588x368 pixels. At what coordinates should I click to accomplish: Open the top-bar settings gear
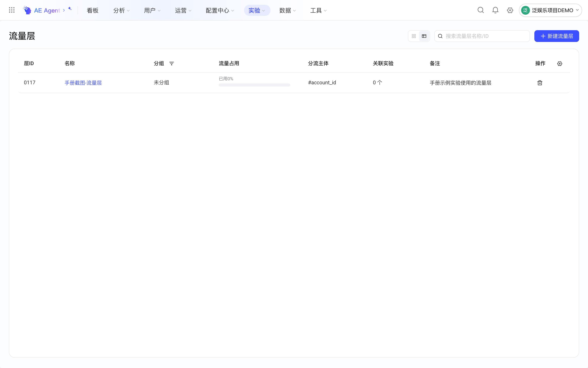pyautogui.click(x=510, y=10)
